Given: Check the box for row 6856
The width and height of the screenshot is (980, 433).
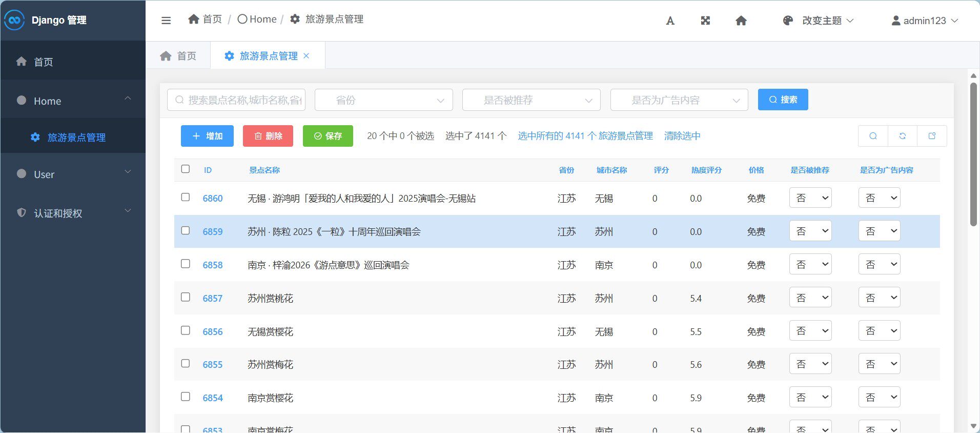Looking at the screenshot, I should coord(186,330).
